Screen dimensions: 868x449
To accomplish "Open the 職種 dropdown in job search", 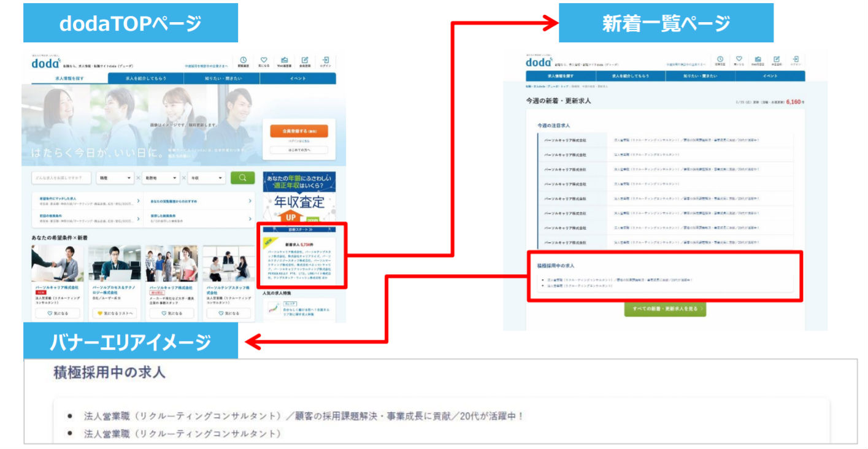I will tap(116, 178).
